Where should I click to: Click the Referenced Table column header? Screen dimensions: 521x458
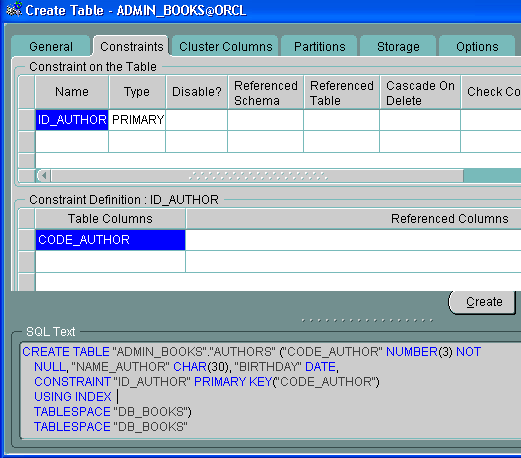tap(342, 92)
